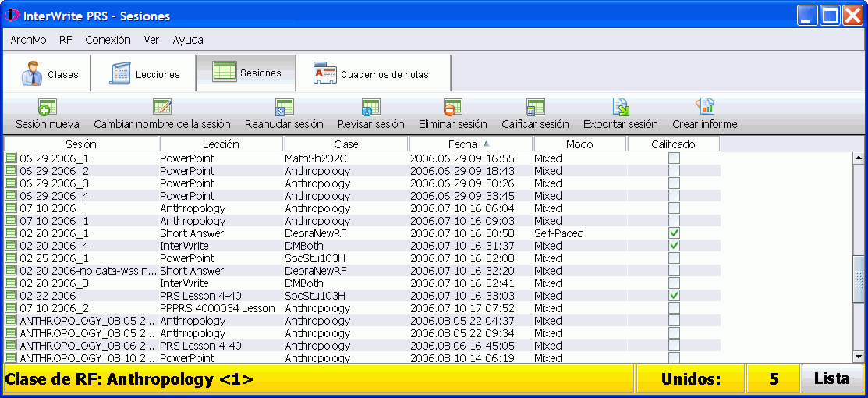Screen dimensions: 868x398
Task: Open the Ver menu
Action: point(151,40)
